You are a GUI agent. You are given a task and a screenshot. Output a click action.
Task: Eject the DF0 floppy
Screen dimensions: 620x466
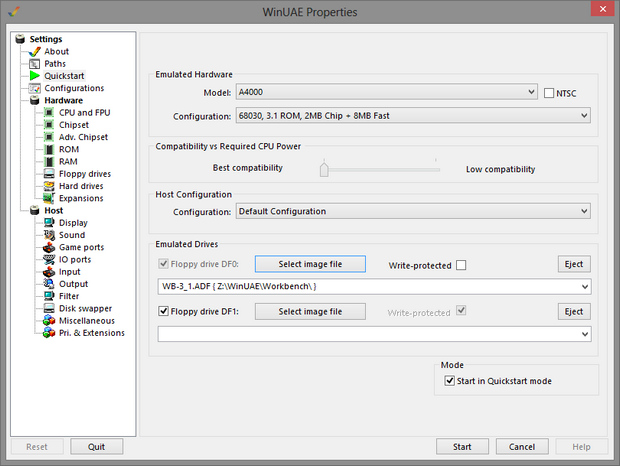click(574, 264)
